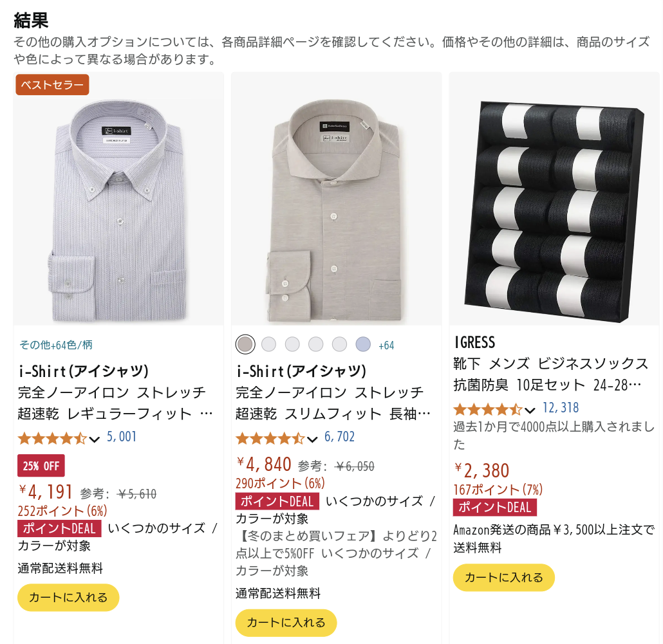Add the striped i-Shirt to cart
The image size is (663, 644).
pyautogui.click(x=68, y=598)
